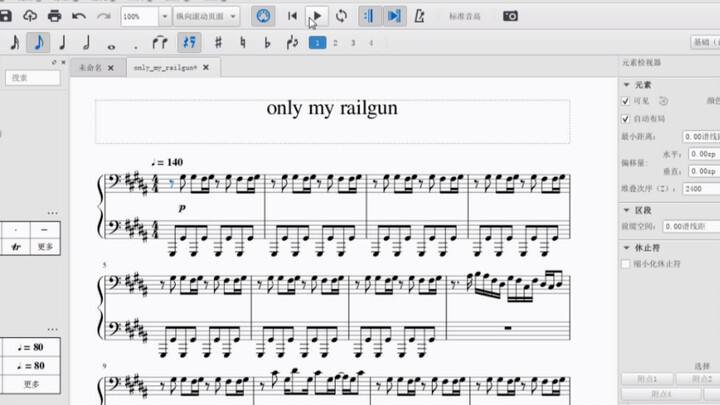Close the 未命名 tab
Image resolution: width=720 pixels, height=405 pixels.
(111, 68)
